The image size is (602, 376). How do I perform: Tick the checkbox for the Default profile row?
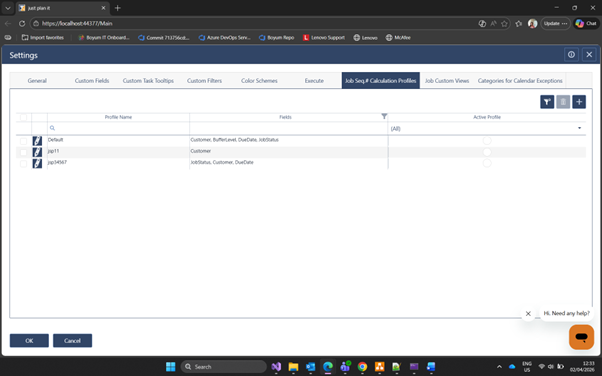[23, 141]
